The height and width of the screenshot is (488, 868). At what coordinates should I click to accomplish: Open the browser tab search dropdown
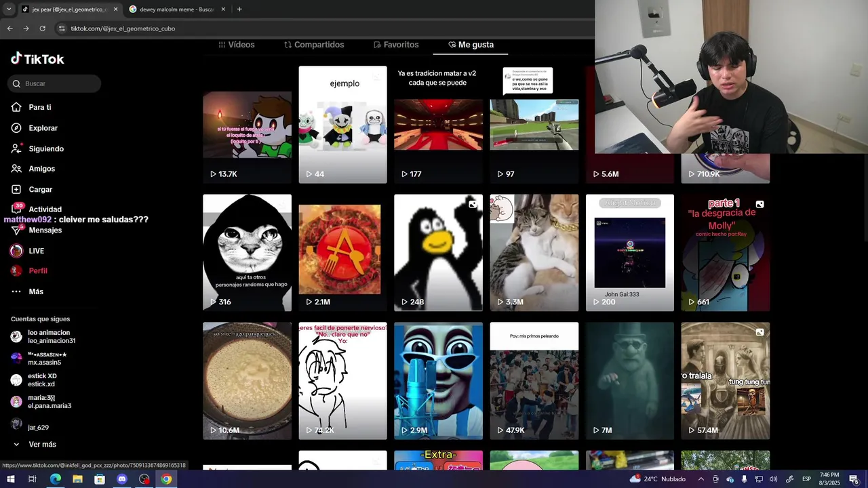point(9,9)
